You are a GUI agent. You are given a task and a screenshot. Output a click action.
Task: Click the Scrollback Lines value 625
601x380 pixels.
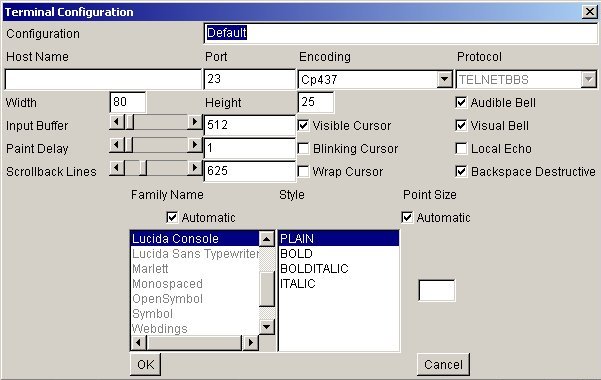250,171
